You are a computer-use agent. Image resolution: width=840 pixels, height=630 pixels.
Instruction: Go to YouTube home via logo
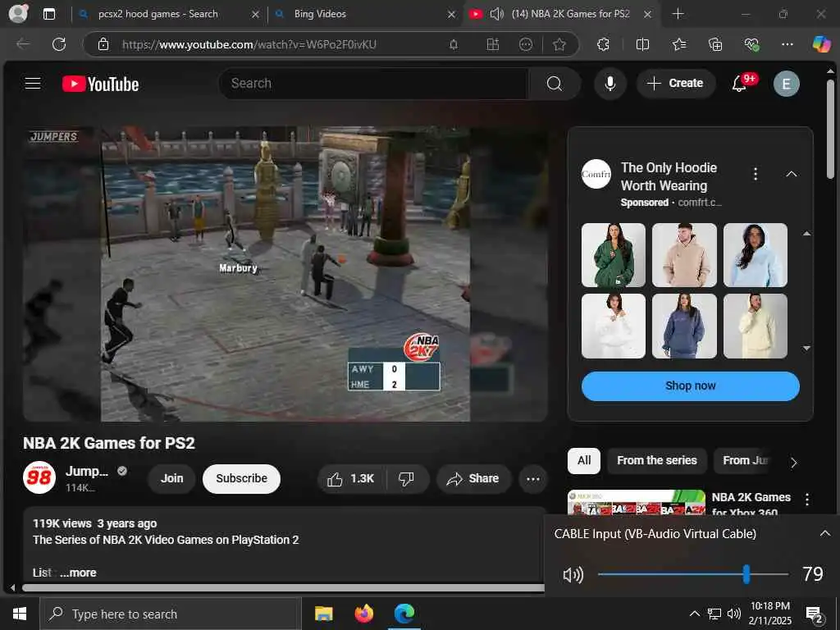coord(101,84)
